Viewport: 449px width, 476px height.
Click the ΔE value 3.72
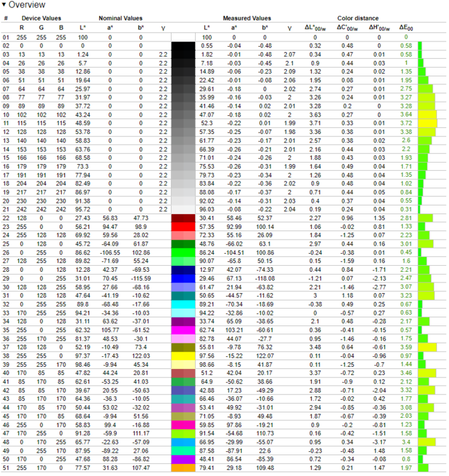pos(406,123)
